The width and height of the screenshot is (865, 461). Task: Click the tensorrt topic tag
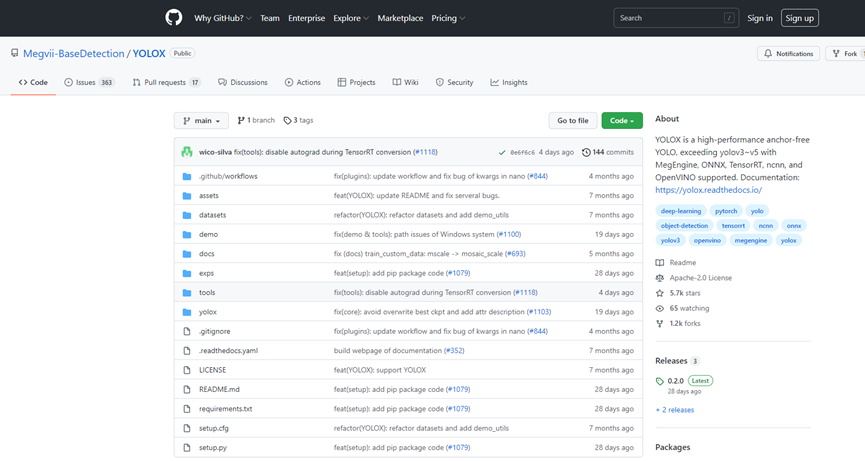pyautogui.click(x=733, y=226)
